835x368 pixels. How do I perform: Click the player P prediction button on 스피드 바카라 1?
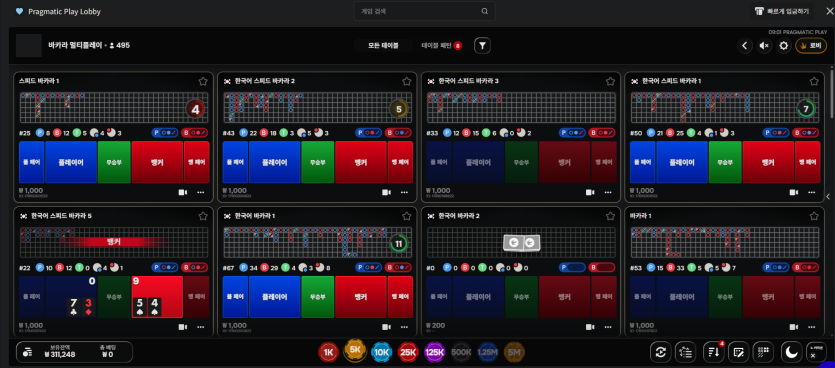[x=164, y=133]
